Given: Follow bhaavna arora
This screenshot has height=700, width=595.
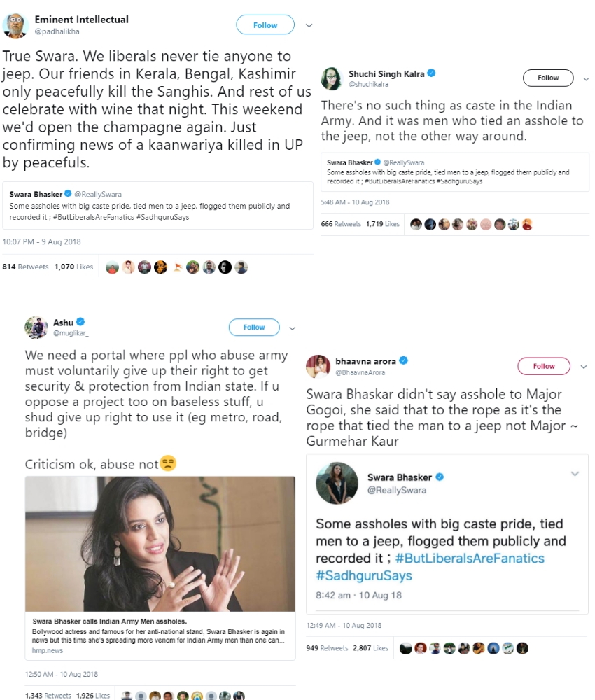Looking at the screenshot, I should [x=544, y=367].
